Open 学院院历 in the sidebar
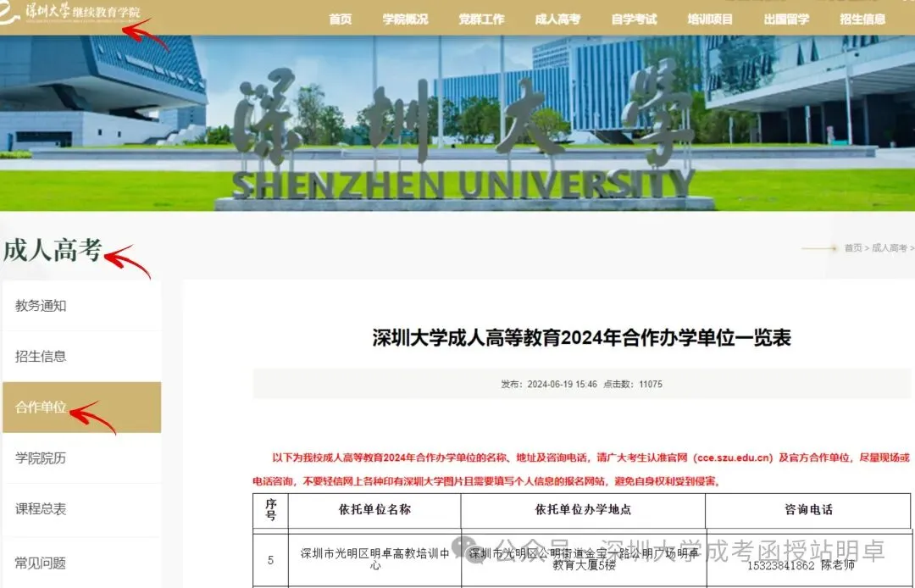This screenshot has height=588, width=915. click(81, 458)
